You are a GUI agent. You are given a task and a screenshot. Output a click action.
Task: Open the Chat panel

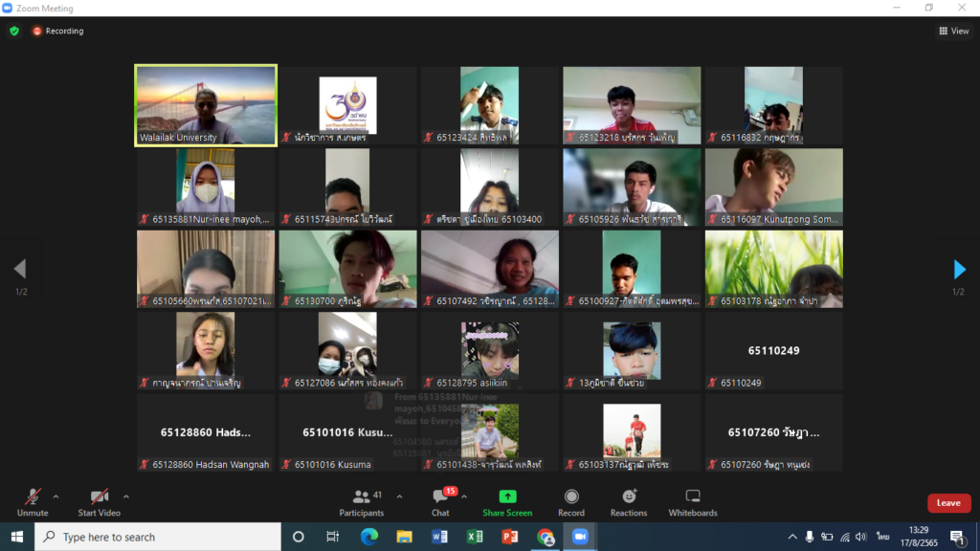(x=440, y=501)
